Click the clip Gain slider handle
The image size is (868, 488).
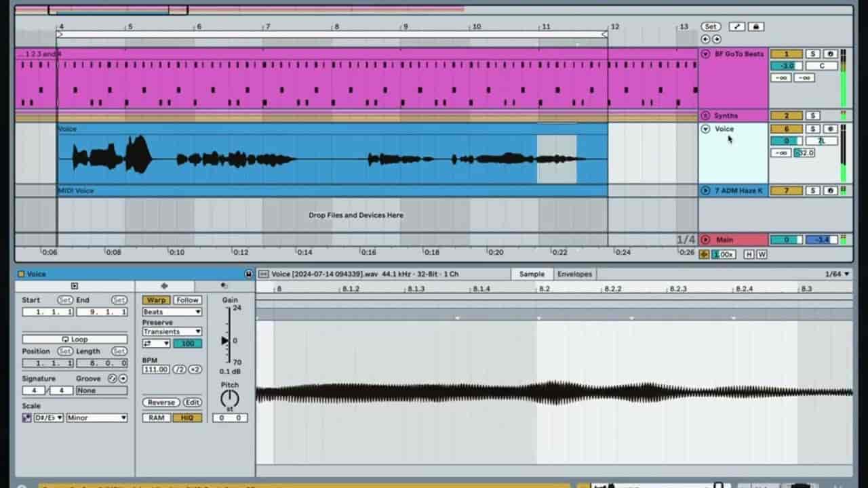[225, 340]
